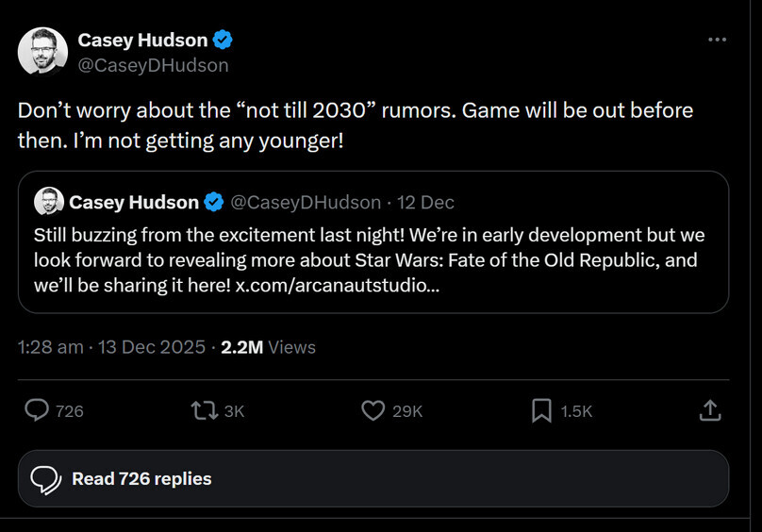The height and width of the screenshot is (532, 762).
Task: Bookmark this post
Action: tap(541, 410)
